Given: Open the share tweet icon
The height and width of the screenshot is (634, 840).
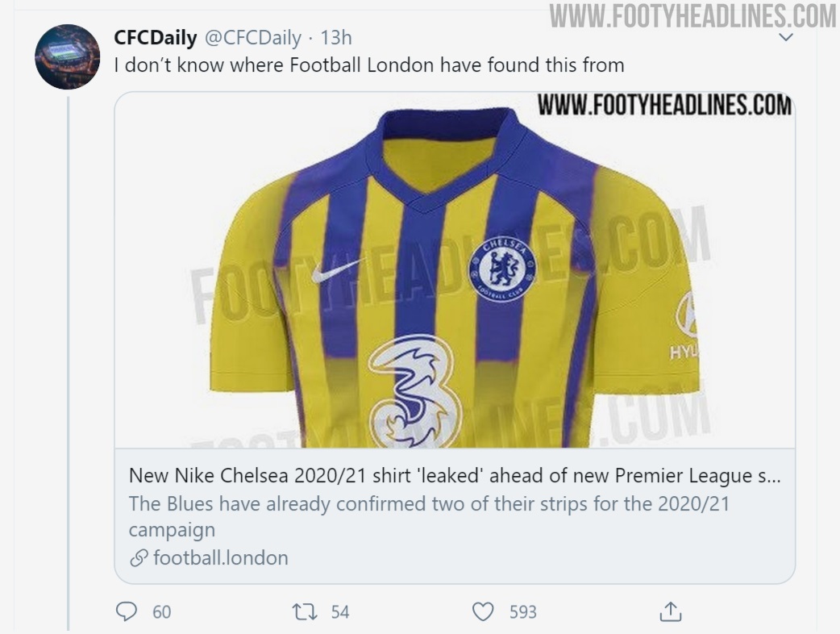Looking at the screenshot, I should coord(670,612).
